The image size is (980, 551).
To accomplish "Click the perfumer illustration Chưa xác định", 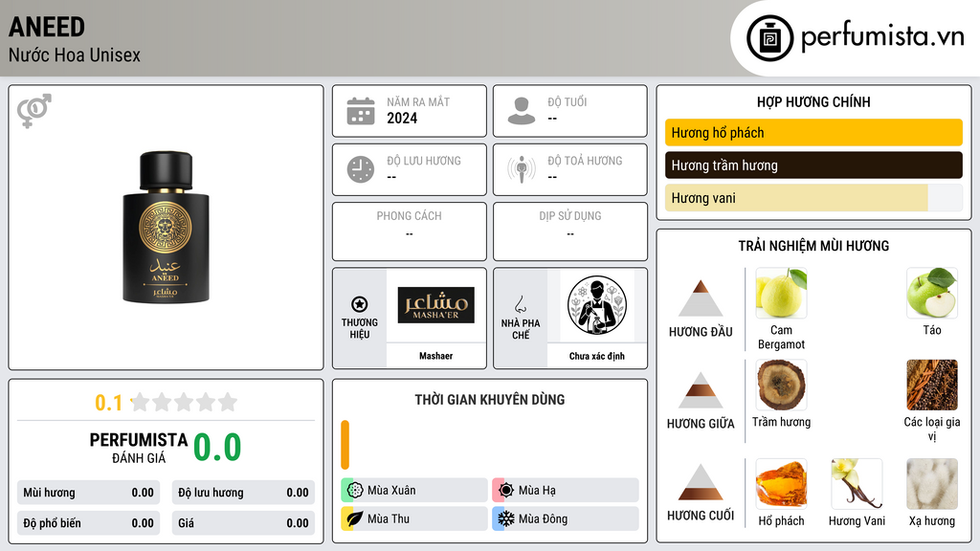I will click(597, 305).
